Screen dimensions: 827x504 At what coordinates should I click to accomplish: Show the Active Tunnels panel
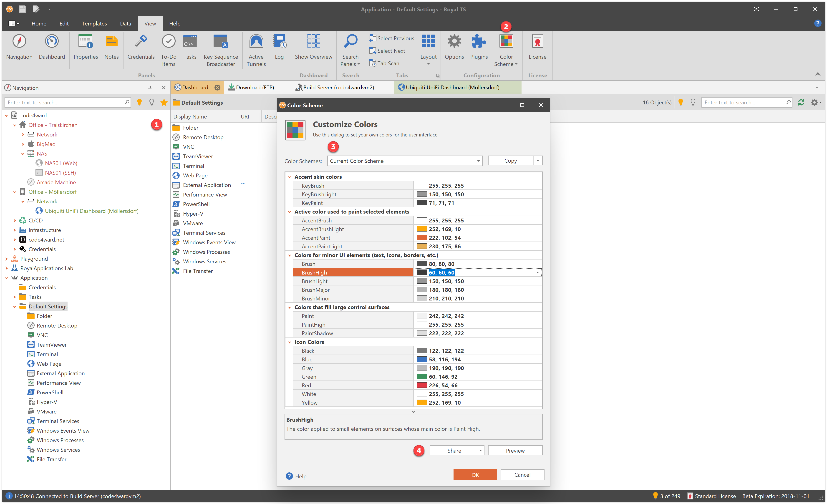256,51
